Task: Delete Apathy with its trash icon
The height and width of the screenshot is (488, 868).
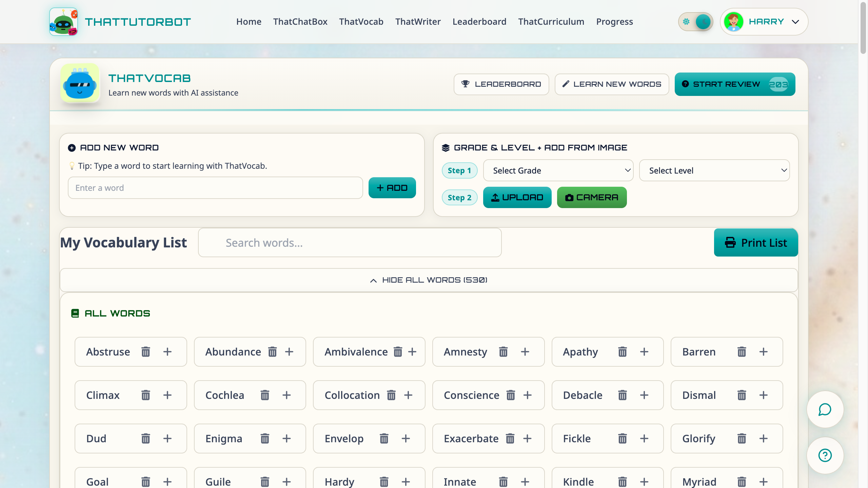Action: (x=623, y=352)
